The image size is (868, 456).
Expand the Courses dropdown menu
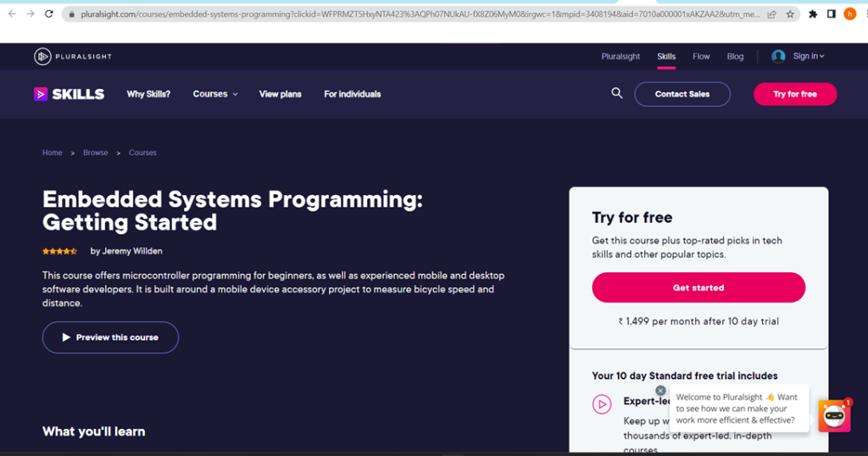click(x=215, y=94)
